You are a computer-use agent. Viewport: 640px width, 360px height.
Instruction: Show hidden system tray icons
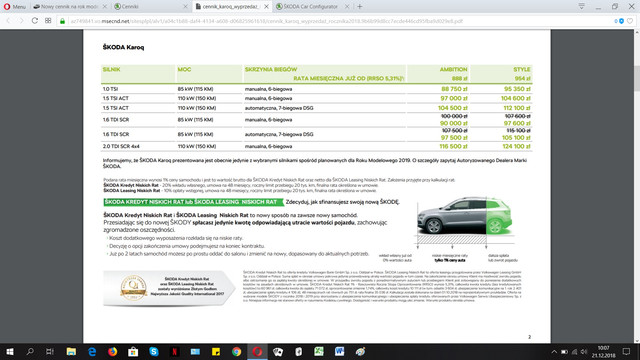pyautogui.click(x=554, y=351)
